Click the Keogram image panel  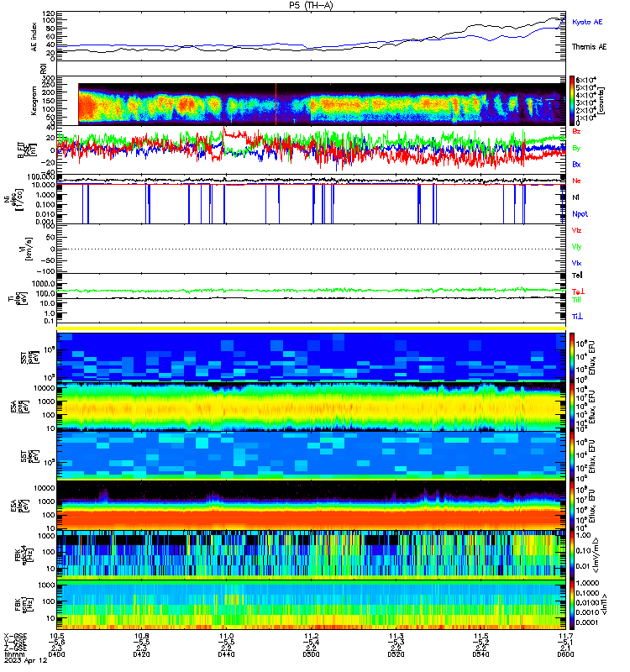(x=322, y=104)
